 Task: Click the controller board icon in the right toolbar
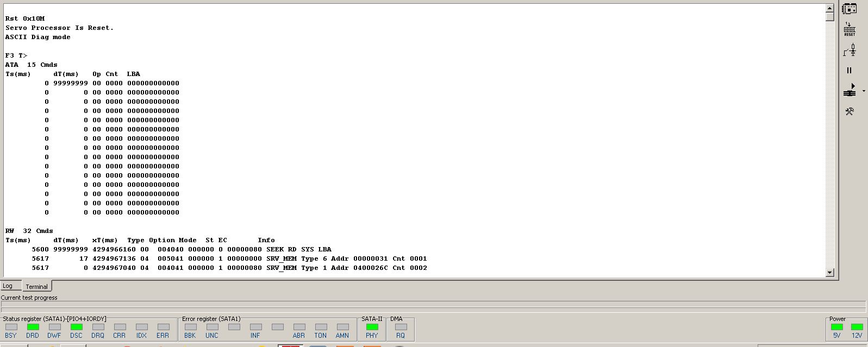click(x=850, y=9)
